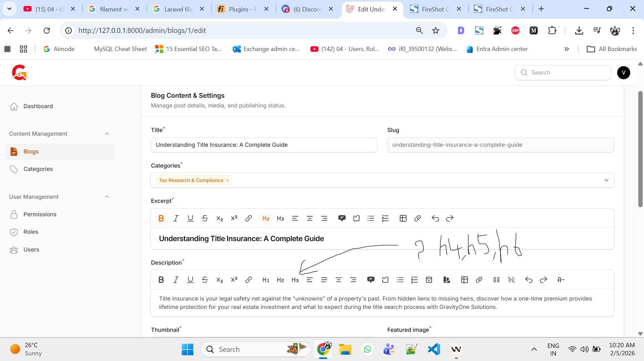Insert a table in the Excerpt editor
The width and height of the screenshot is (644, 361).
pyautogui.click(x=403, y=218)
